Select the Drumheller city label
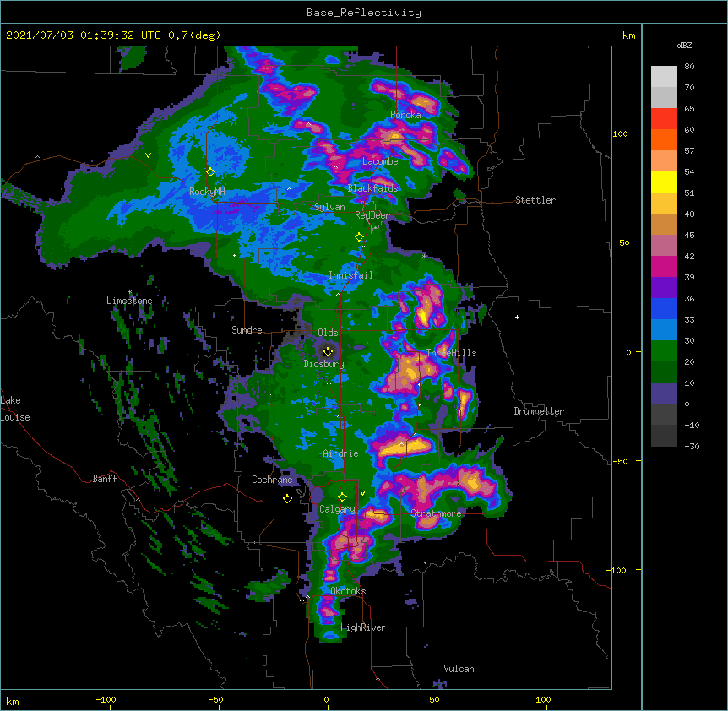728x711 pixels. pyautogui.click(x=539, y=411)
